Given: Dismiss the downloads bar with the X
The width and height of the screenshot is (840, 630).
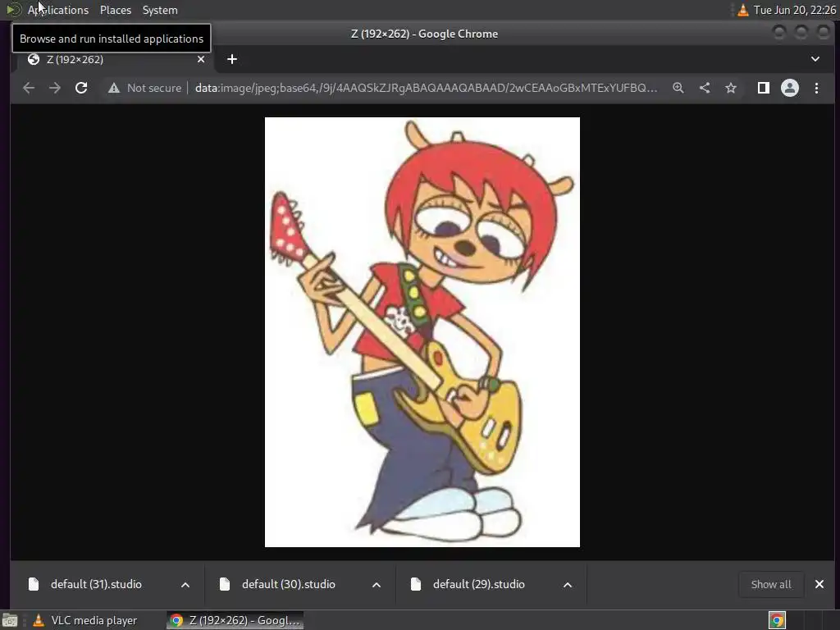Looking at the screenshot, I should pyautogui.click(x=819, y=584).
